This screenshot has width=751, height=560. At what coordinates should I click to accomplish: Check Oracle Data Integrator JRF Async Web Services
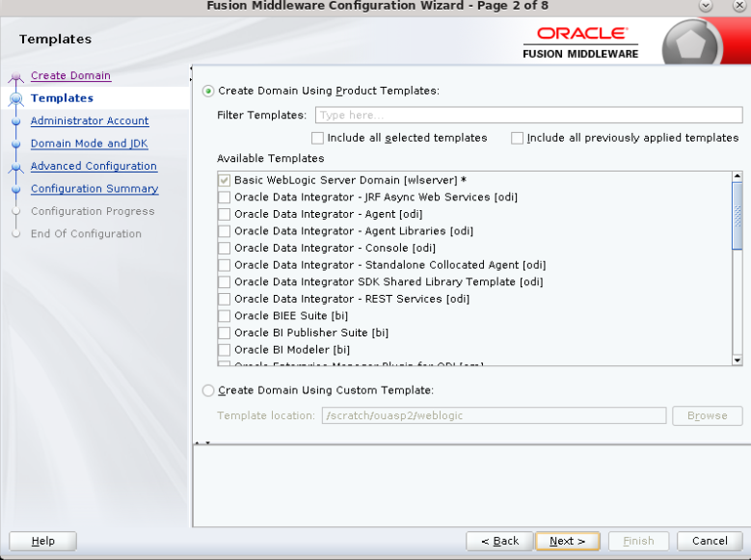(224, 198)
